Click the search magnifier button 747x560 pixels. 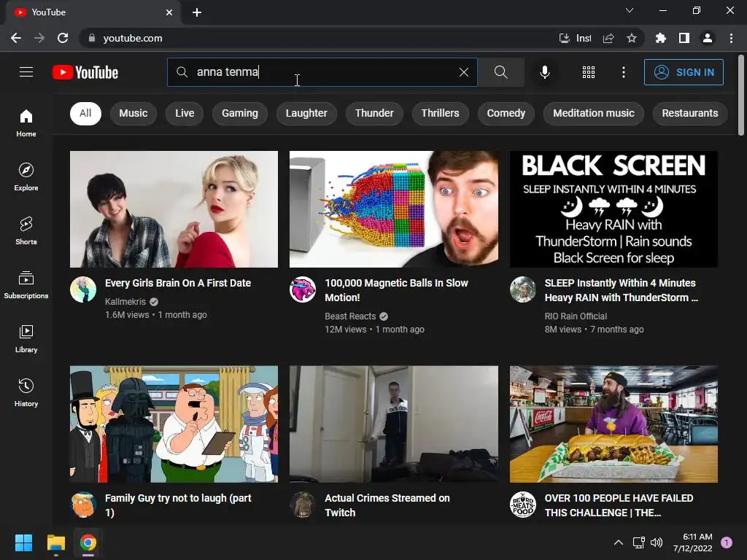[x=500, y=72]
